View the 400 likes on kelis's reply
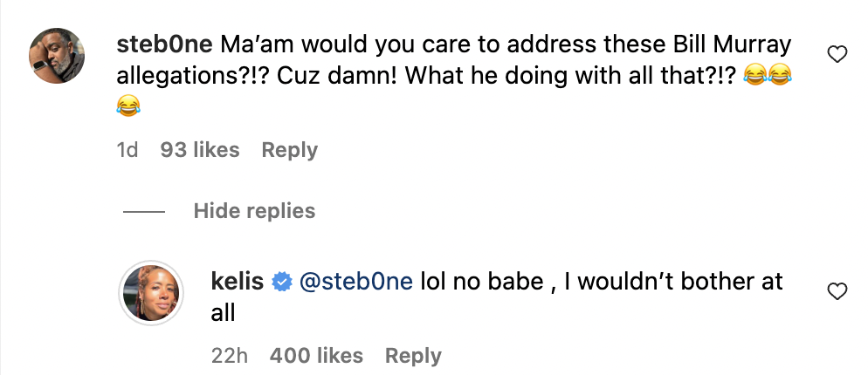The width and height of the screenshot is (868, 375). pos(316,356)
